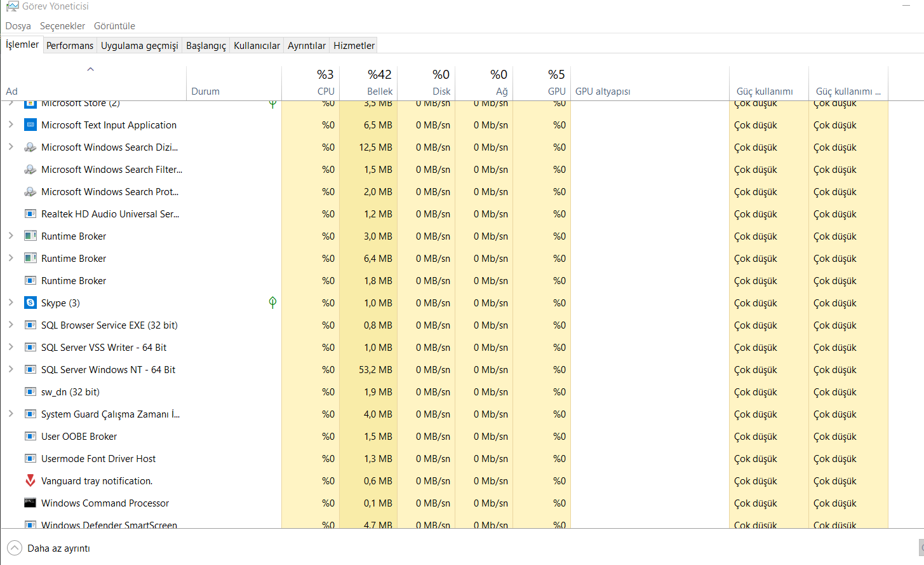
Task: Click the SQL Server VSS Writer icon
Action: click(30, 348)
